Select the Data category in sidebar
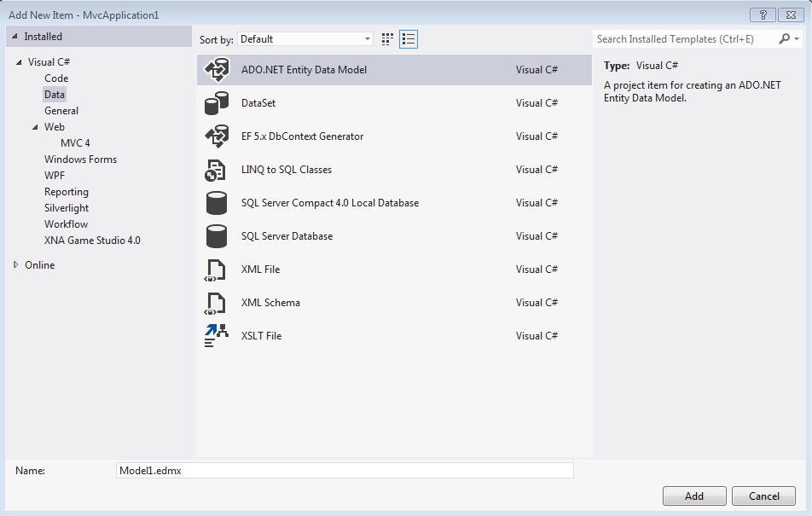The image size is (812, 516). (53, 94)
